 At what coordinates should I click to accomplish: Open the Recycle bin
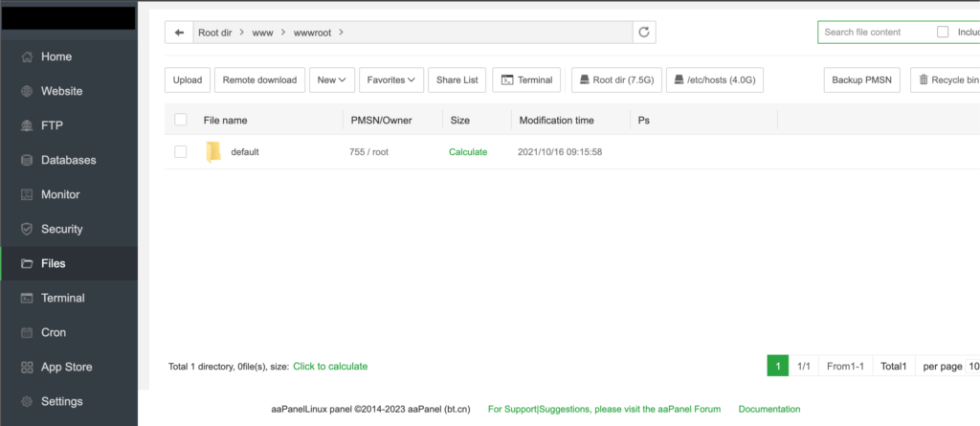pos(945,80)
